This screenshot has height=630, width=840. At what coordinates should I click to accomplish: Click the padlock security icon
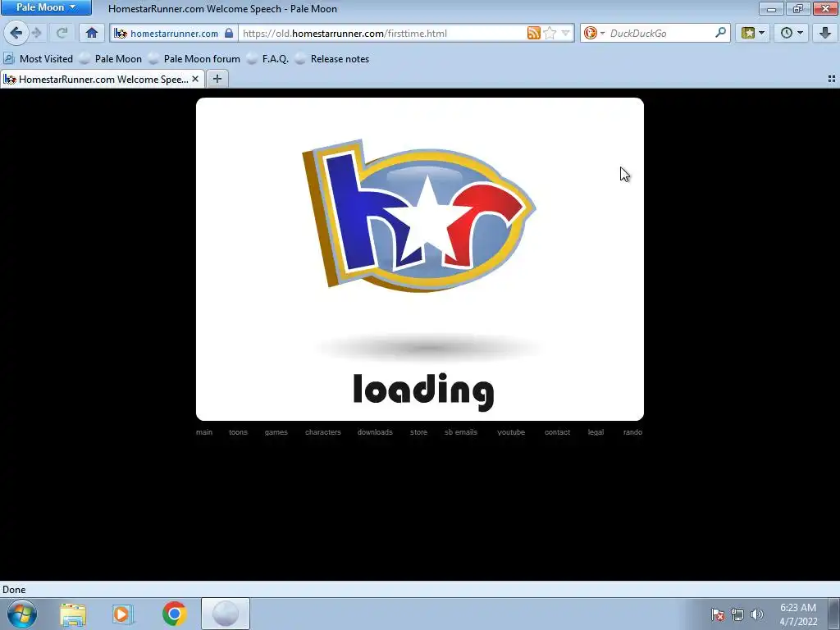229,33
